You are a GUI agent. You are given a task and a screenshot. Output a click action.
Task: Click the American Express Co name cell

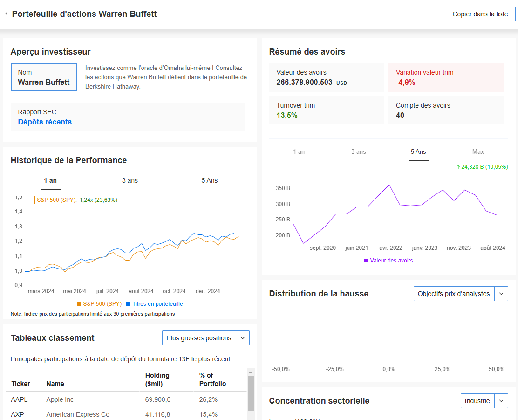pyautogui.click(x=78, y=414)
